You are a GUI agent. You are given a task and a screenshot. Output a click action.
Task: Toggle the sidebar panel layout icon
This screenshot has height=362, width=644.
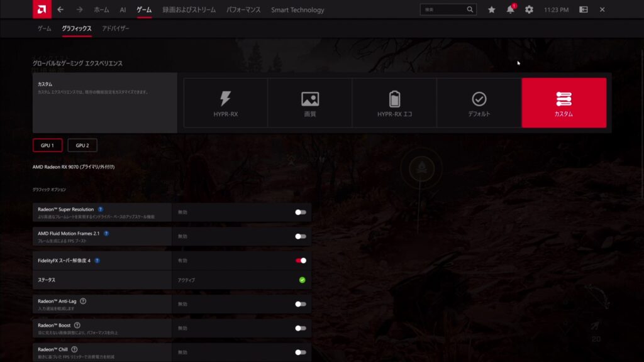pyautogui.click(x=583, y=9)
